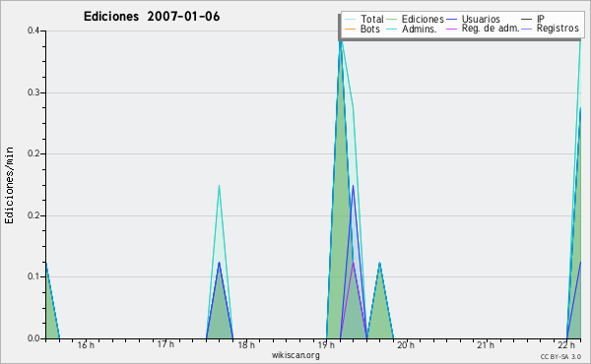Image resolution: width=591 pixels, height=364 pixels.
Task: Click the CC BY-SA 3.0 license text
Action: coord(560,357)
